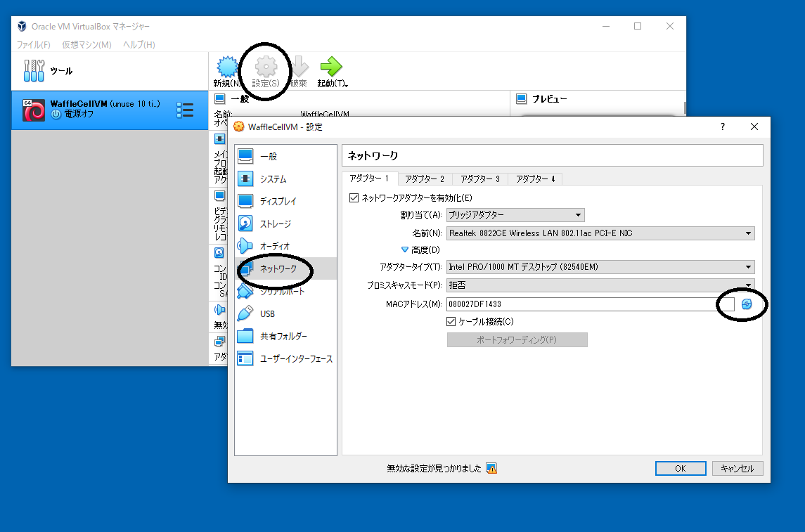Select USB settings category
This screenshot has width=805, height=532.
[x=285, y=313]
